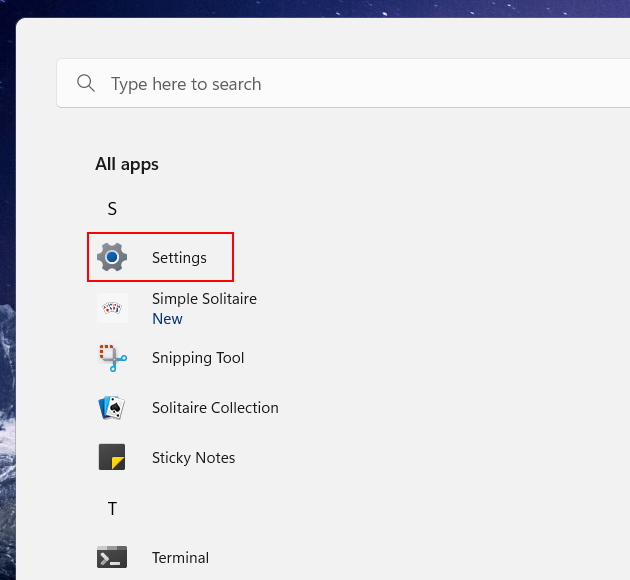Launch Terminal via its prompt icon
This screenshot has width=630, height=580.
[112, 557]
